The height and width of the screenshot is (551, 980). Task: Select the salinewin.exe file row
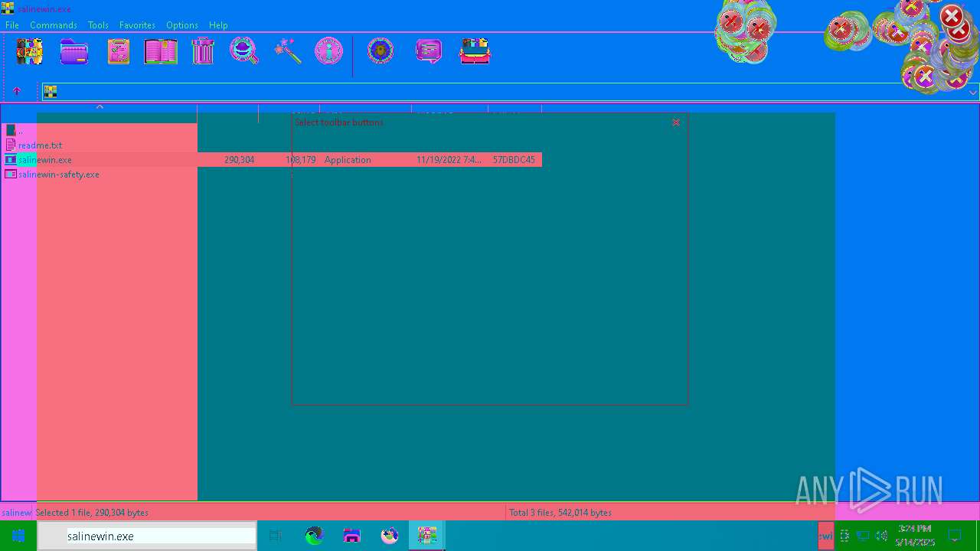click(x=272, y=160)
